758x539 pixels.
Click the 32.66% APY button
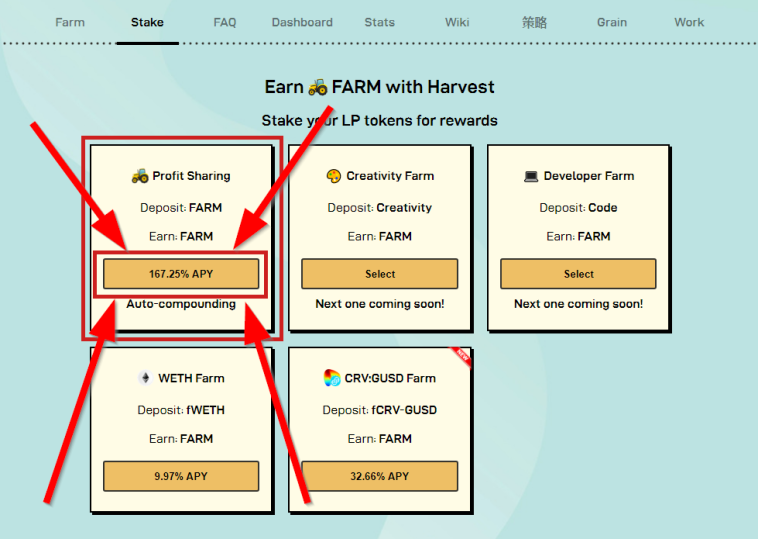[379, 476]
